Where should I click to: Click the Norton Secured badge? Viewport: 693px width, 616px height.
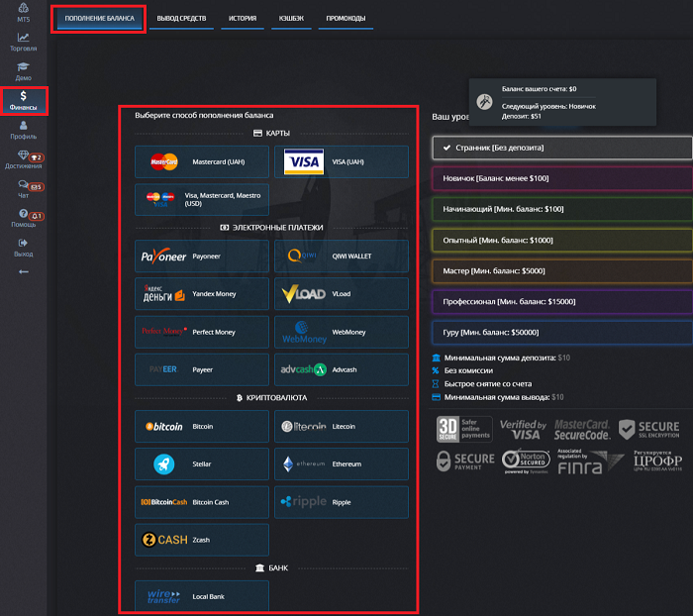click(x=526, y=462)
